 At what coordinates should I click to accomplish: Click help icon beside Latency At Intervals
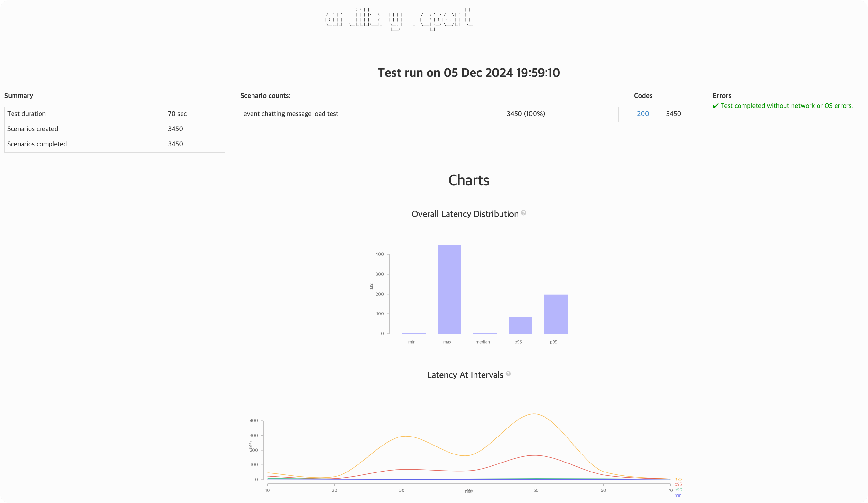coord(508,374)
